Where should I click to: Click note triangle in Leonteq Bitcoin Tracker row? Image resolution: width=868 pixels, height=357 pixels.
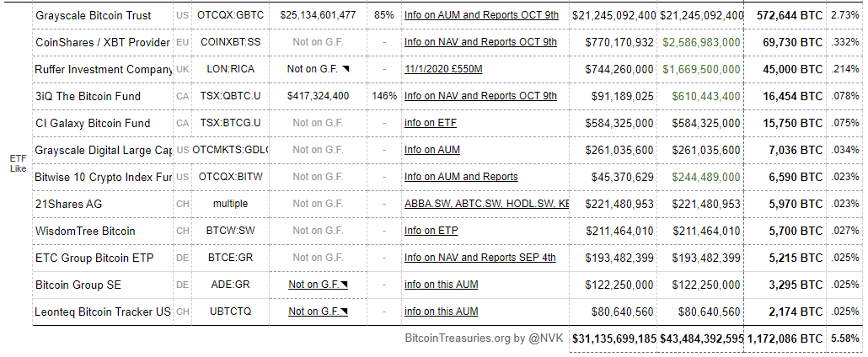click(345, 312)
